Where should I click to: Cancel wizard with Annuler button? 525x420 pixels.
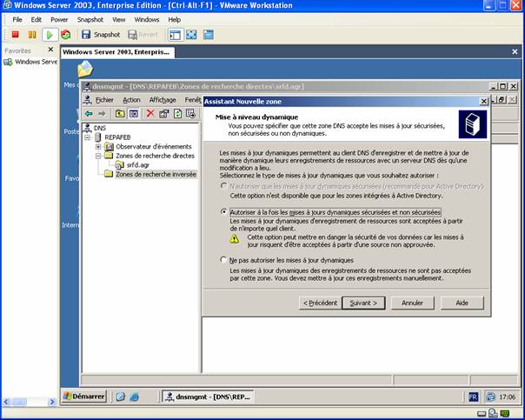click(412, 303)
